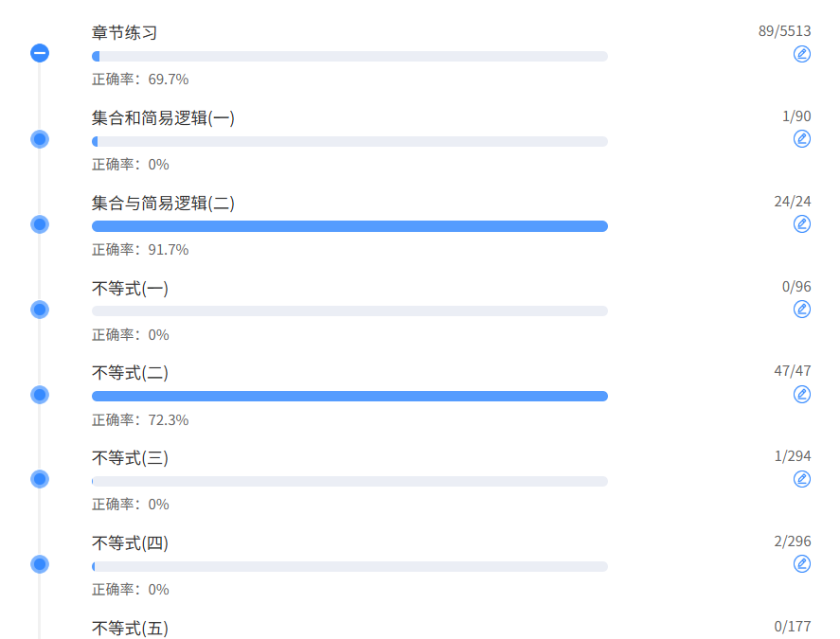Image resolution: width=840 pixels, height=639 pixels.
Task: Click the full progress bar of 集合与简易逻辑(二)
Action: 349,226
